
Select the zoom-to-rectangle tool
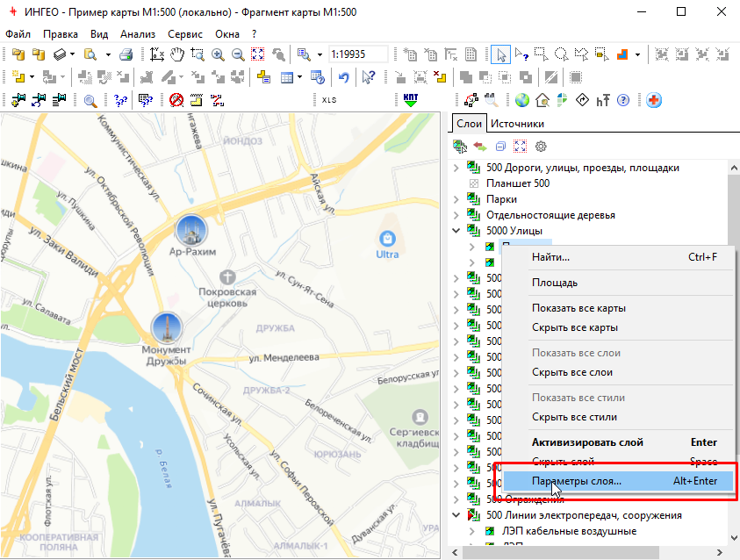pos(198,54)
